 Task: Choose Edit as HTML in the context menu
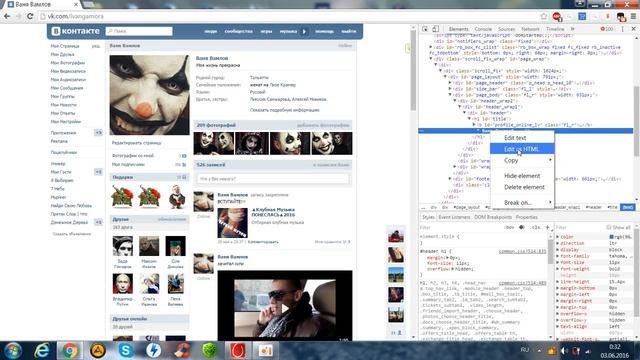pyautogui.click(x=522, y=149)
